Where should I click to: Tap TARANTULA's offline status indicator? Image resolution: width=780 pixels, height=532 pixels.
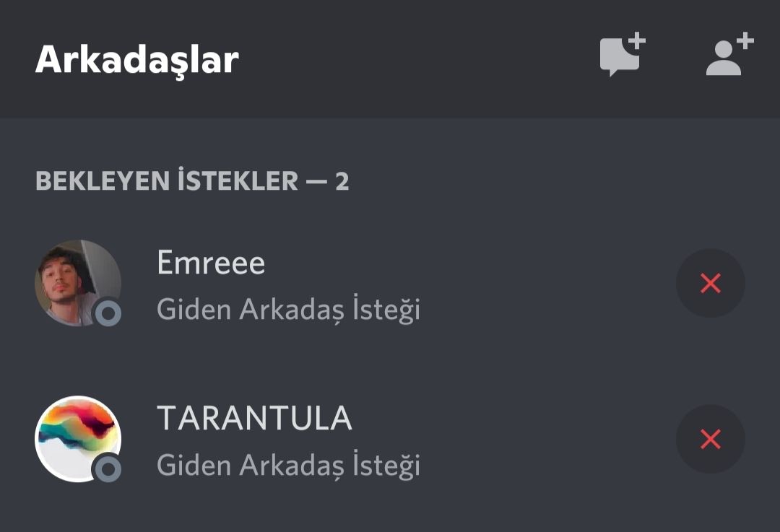[108, 469]
